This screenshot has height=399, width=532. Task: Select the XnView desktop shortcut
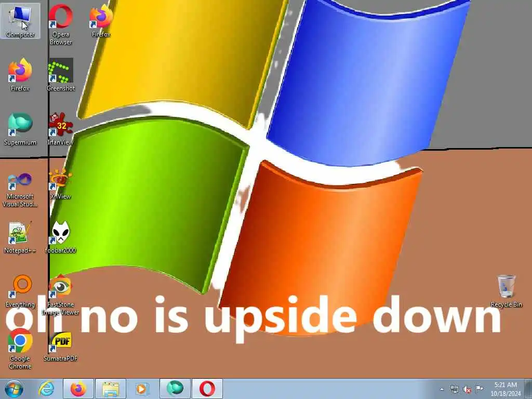(60, 184)
